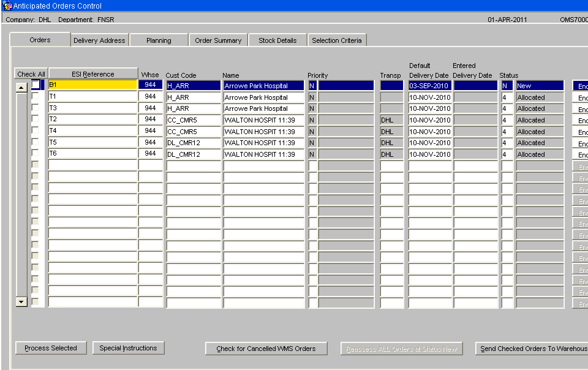
Task: Click the Arrowe Park Hospital name in row T3
Action: (x=263, y=108)
